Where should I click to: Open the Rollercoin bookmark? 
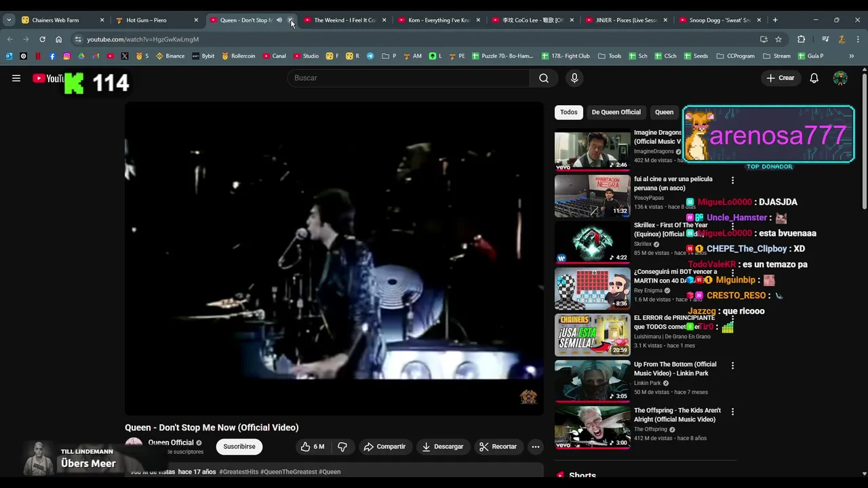tap(238, 56)
